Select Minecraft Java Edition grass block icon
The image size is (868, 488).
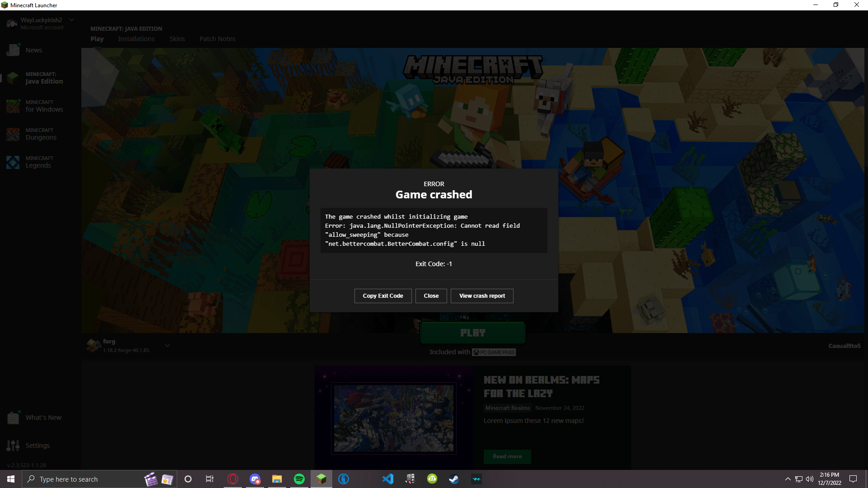point(13,78)
